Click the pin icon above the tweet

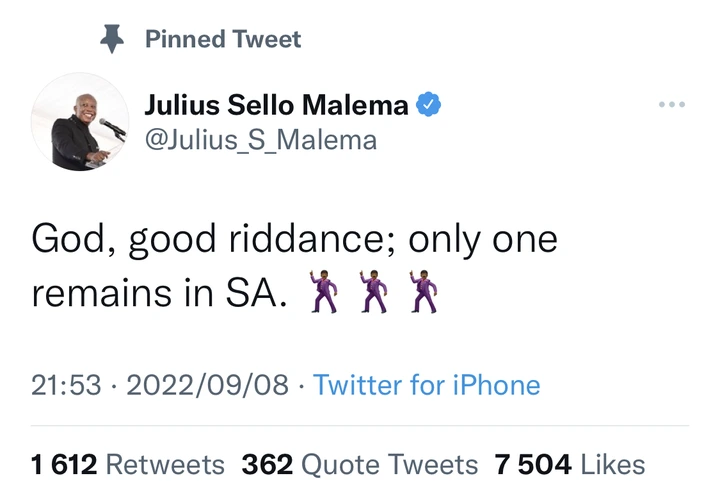coord(109,39)
